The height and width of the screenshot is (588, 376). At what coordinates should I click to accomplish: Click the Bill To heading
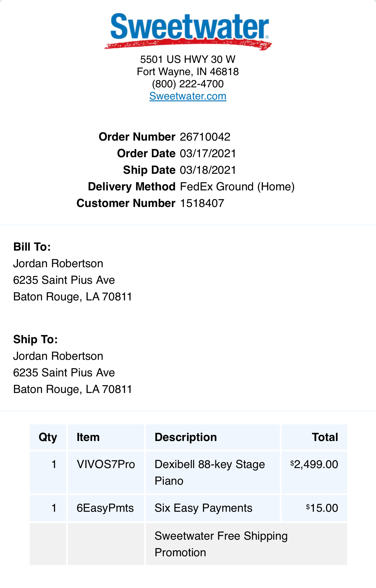pyautogui.click(x=32, y=247)
